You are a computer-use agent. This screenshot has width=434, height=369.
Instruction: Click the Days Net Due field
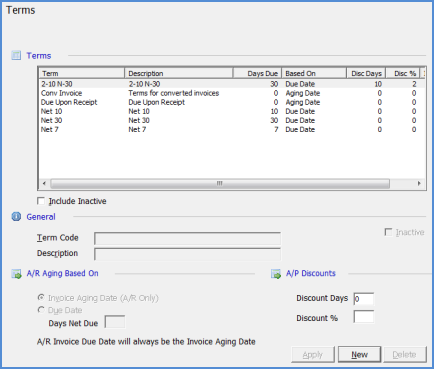coord(115,322)
